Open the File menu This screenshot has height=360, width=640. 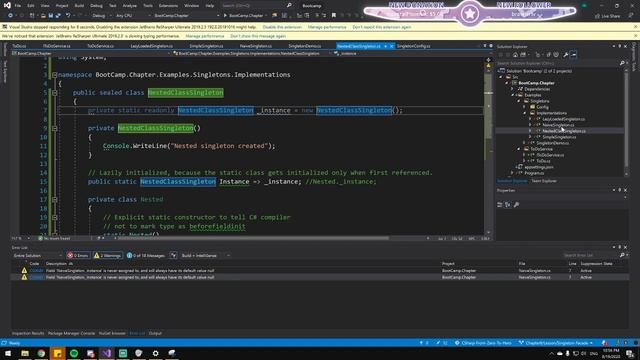(18, 6)
